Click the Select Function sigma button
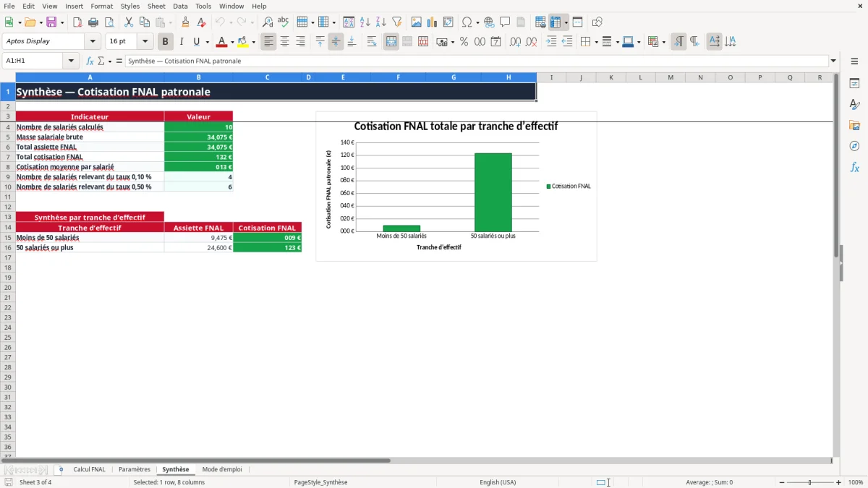The height and width of the screenshot is (488, 868). pos(101,61)
